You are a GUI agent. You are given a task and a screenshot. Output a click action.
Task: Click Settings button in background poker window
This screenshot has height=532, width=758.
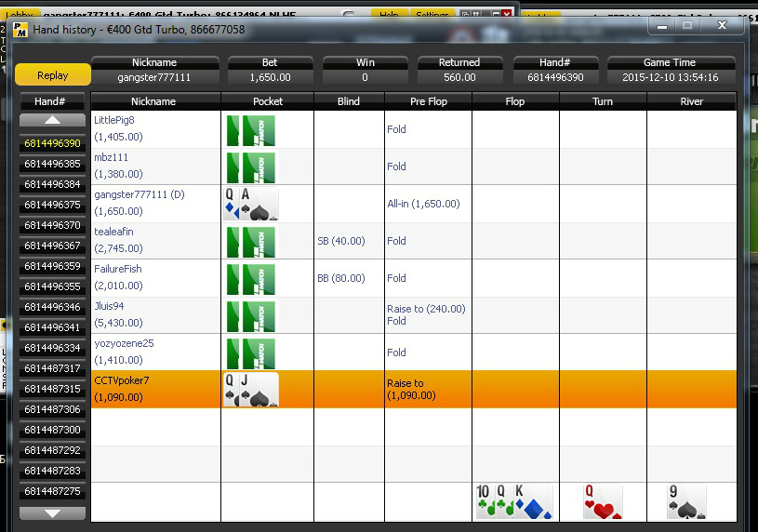[x=432, y=15]
